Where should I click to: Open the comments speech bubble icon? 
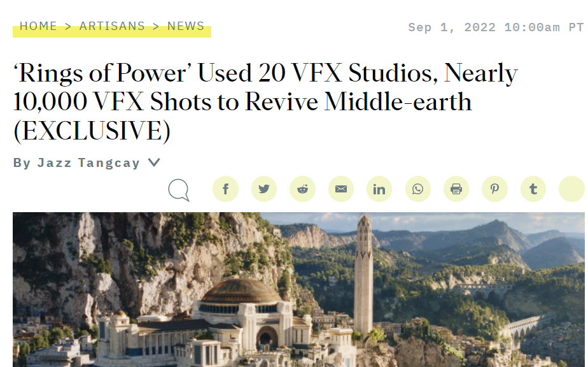coord(178,190)
